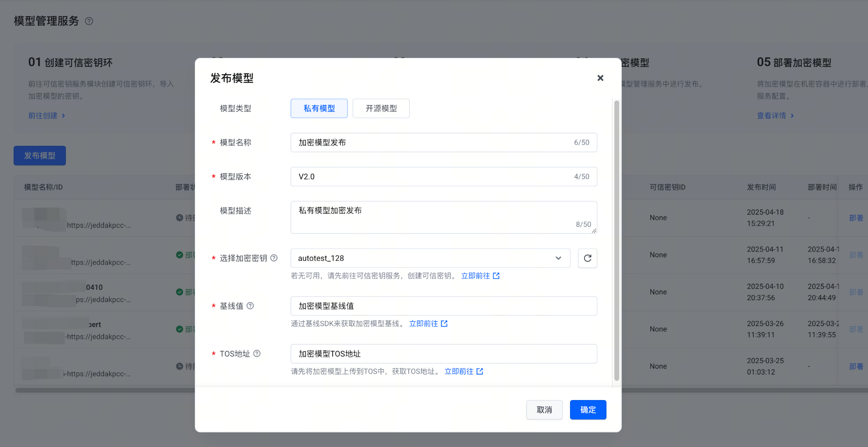The image size is (868, 447).
Task: Click 发布时间 column header
Action: click(761, 187)
